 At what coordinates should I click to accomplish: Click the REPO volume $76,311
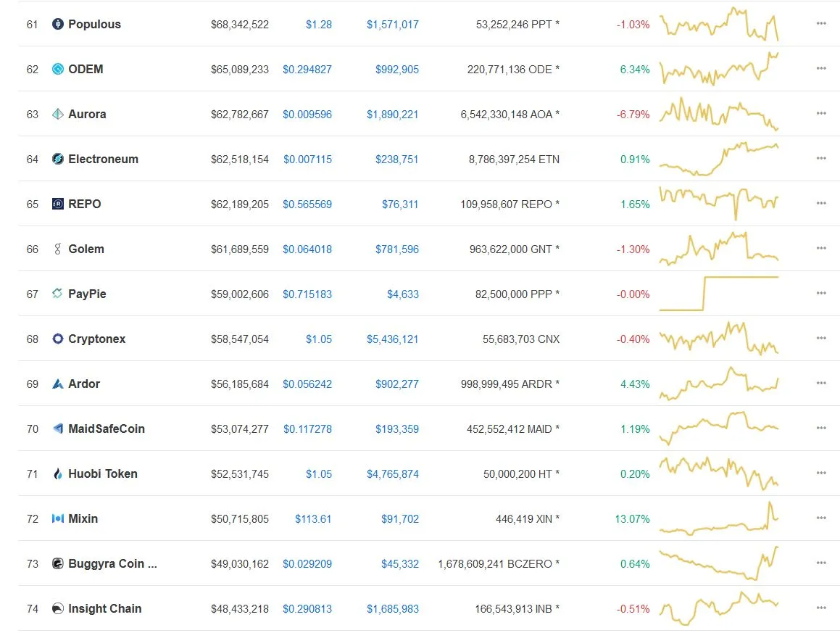pos(400,204)
